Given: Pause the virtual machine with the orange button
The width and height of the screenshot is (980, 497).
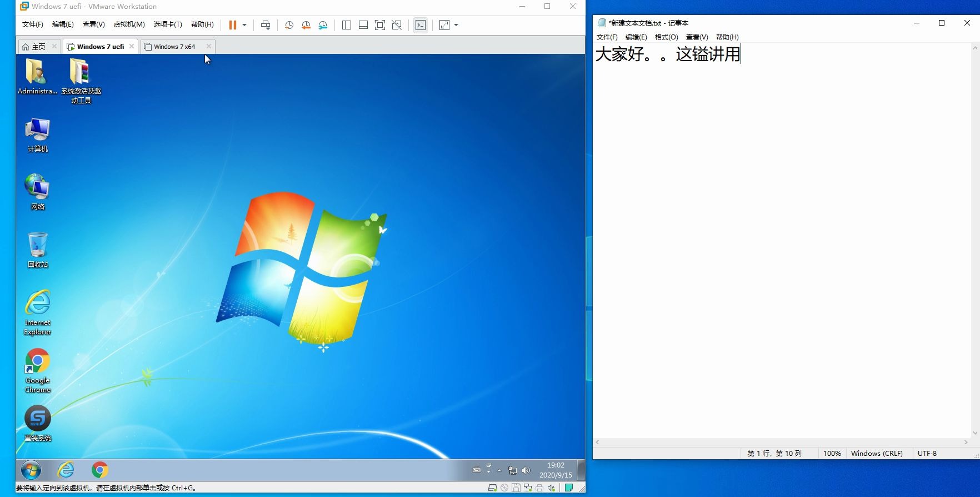Looking at the screenshot, I should coord(232,25).
